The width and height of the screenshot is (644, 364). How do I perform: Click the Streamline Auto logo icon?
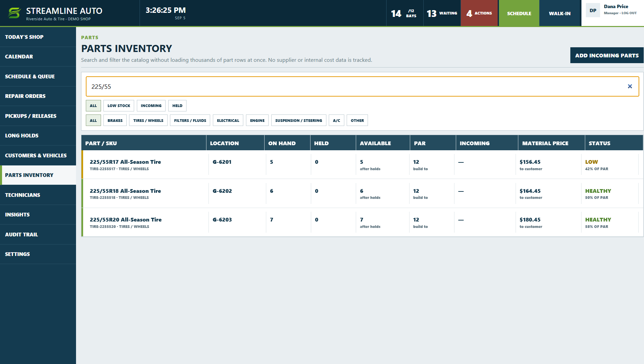pos(15,13)
